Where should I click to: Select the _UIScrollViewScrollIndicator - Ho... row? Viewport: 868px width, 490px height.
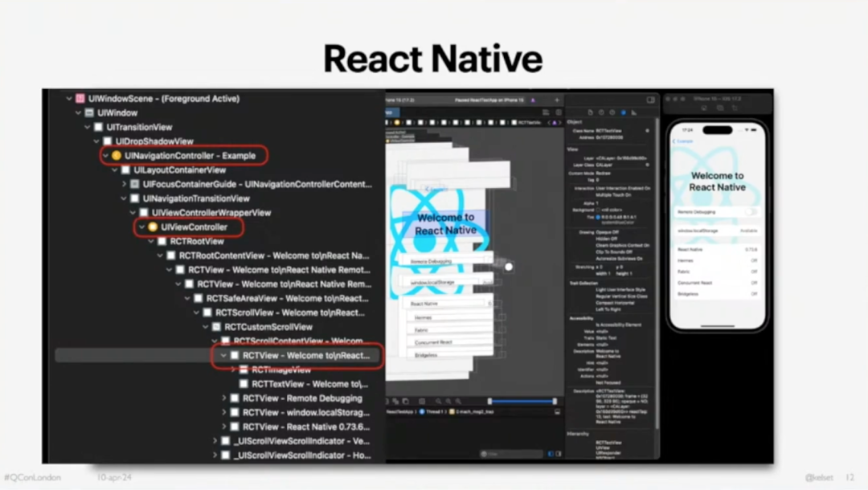[301, 455]
